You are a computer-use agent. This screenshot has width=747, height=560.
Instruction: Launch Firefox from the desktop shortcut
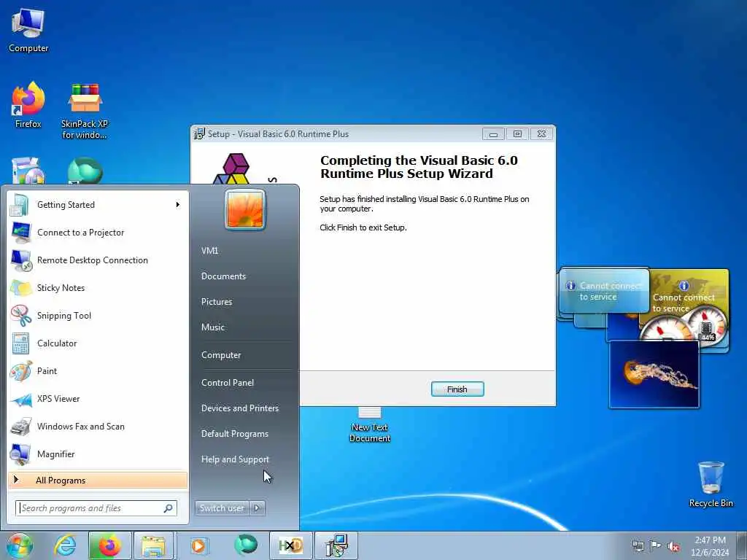pos(28,105)
